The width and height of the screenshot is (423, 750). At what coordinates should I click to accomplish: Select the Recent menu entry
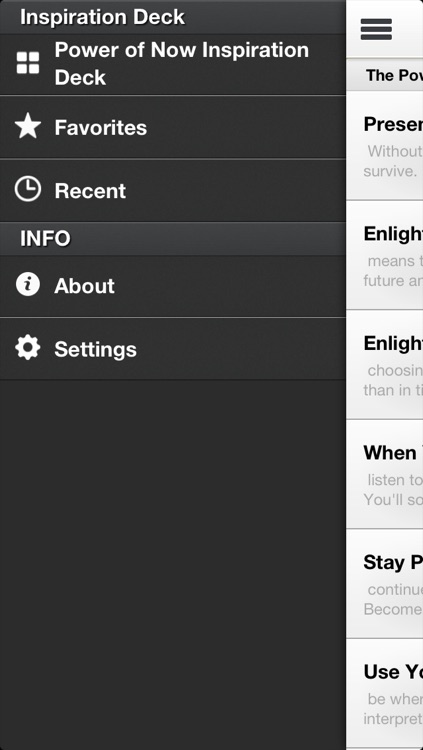pyautogui.click(x=173, y=190)
